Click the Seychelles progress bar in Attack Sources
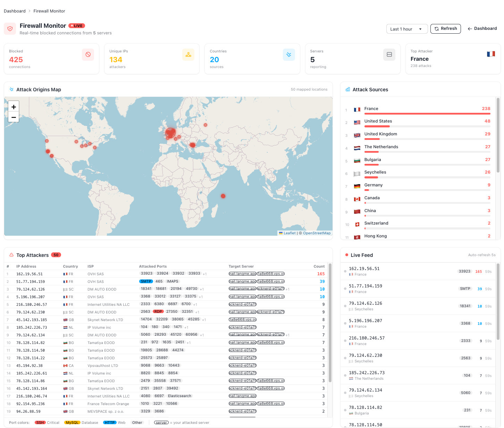The width and height of the screenshot is (504, 428). click(427, 177)
